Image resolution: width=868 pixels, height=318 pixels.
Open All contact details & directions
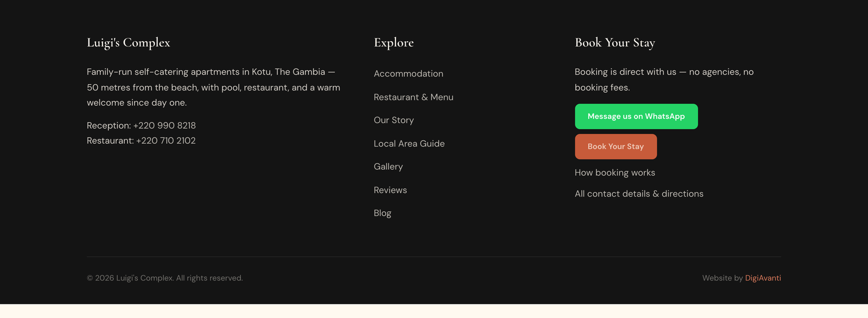coord(639,194)
